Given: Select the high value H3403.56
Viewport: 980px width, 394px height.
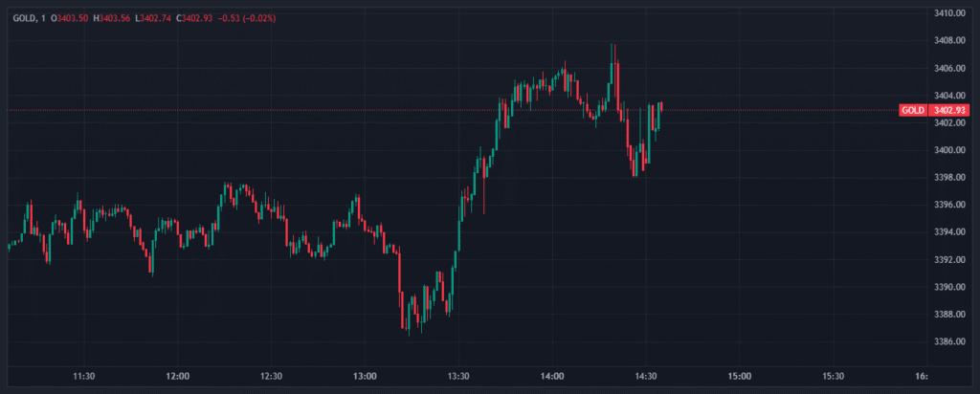Looking at the screenshot, I should pos(111,19).
